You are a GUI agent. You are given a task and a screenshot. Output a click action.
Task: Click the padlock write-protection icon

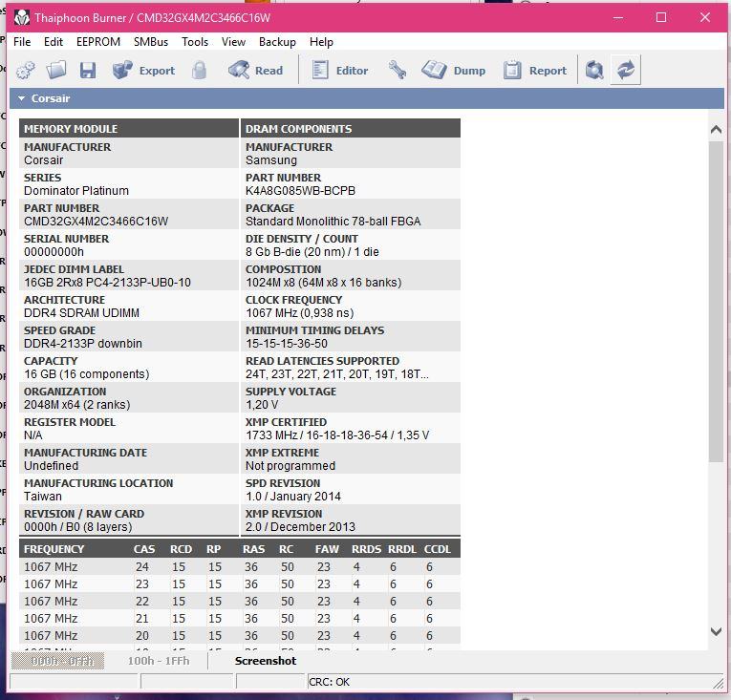click(199, 71)
